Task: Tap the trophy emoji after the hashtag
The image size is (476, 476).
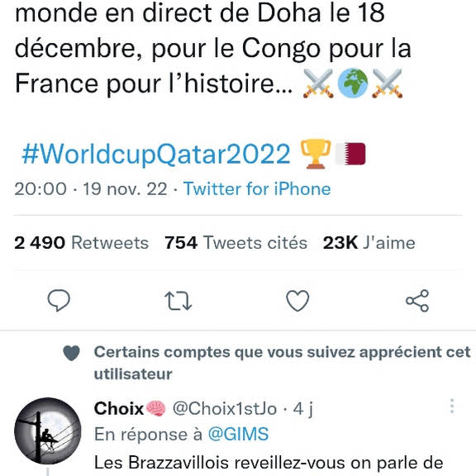Action: [x=316, y=154]
